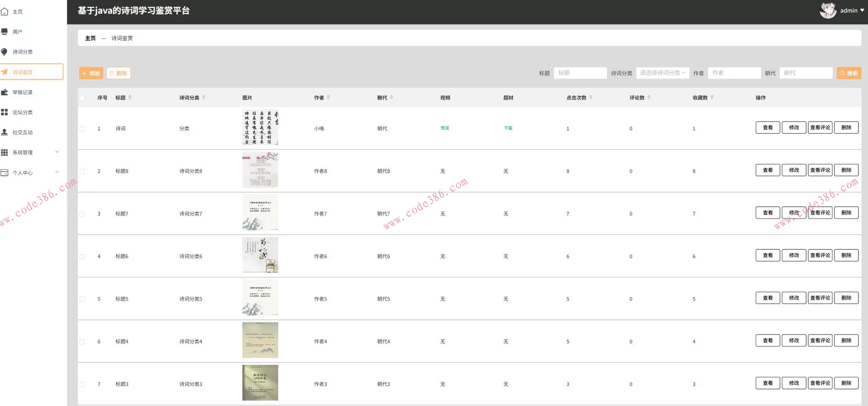Select the checkbox for row 标题6

click(82, 257)
